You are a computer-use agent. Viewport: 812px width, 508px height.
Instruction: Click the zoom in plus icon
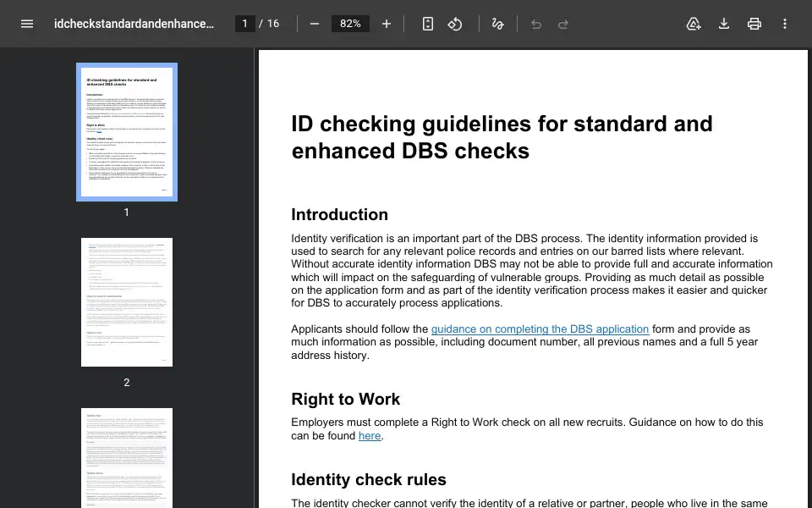click(387, 24)
